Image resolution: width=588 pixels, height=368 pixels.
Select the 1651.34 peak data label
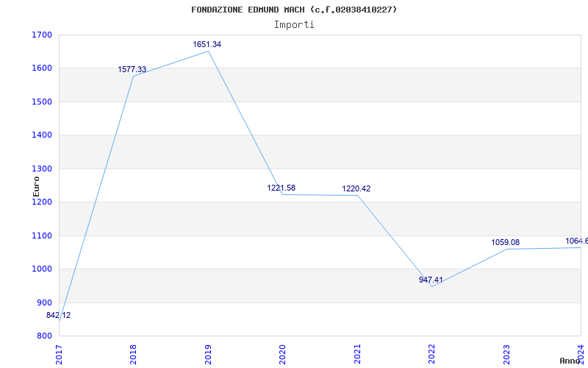tap(207, 44)
